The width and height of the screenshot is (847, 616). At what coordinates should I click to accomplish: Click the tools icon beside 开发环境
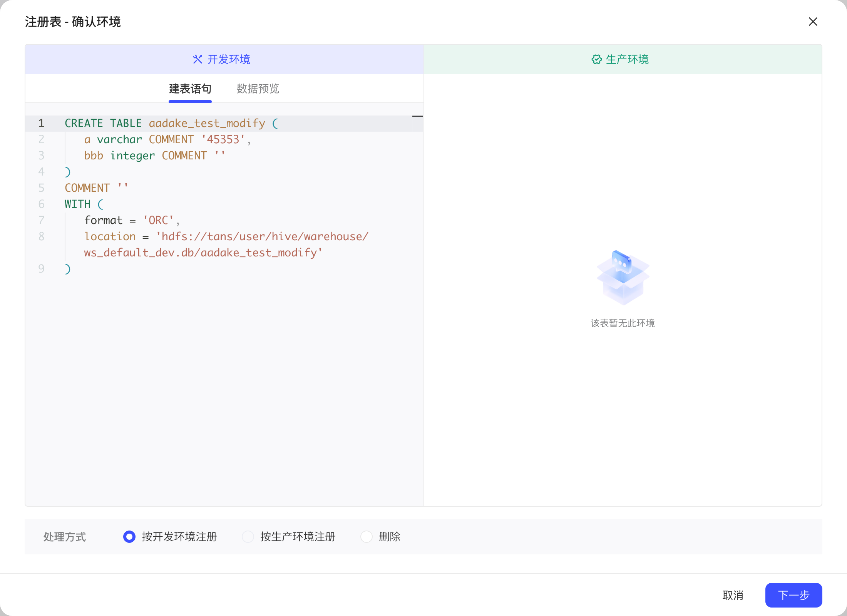click(198, 59)
